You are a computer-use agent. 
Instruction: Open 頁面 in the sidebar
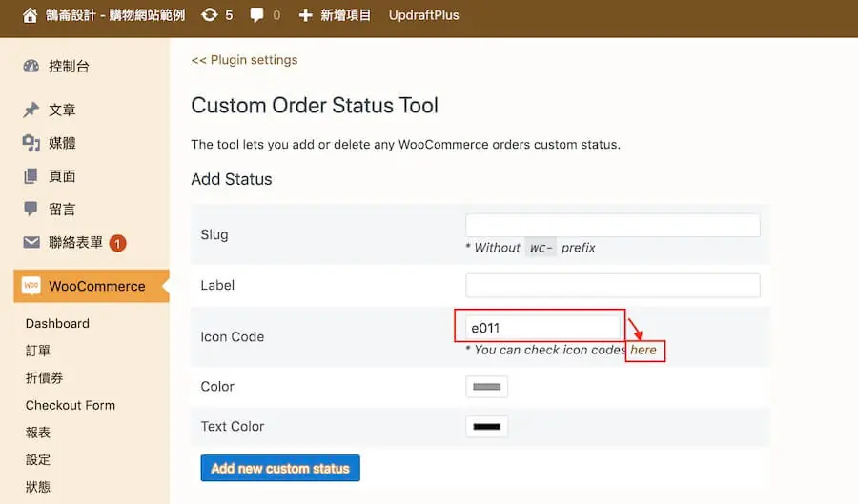click(x=62, y=176)
